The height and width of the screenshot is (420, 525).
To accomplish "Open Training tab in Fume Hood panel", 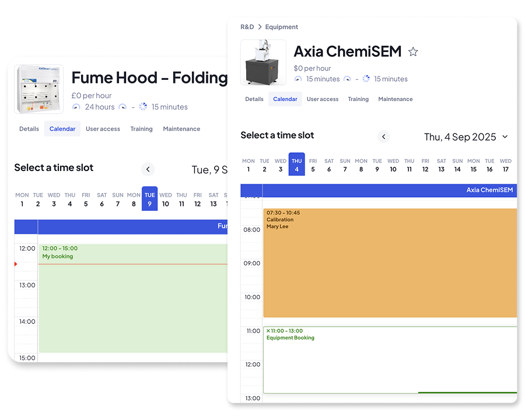I will click(141, 129).
